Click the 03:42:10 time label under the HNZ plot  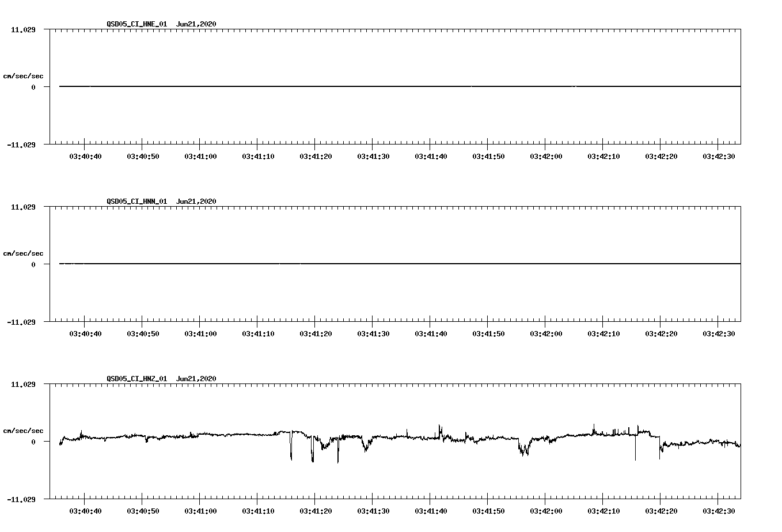603,511
